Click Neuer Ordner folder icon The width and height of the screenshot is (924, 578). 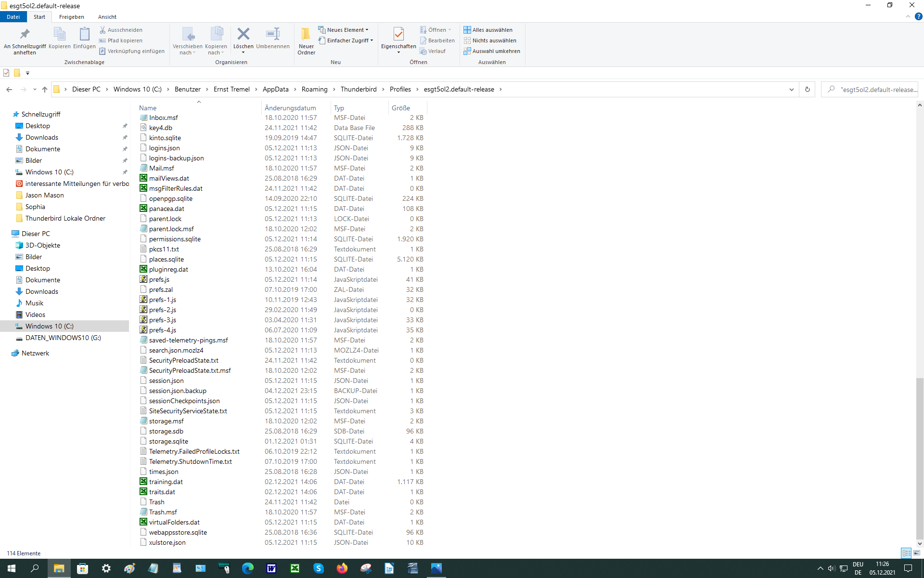click(x=306, y=34)
